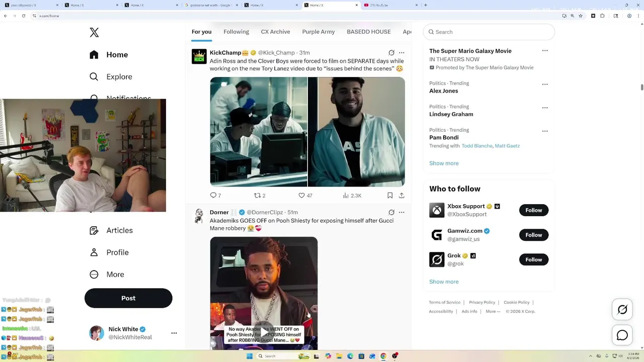Screen dimensions: 644x362
Task: Click Grok icon on KickChamp post
Action: (x=391, y=53)
